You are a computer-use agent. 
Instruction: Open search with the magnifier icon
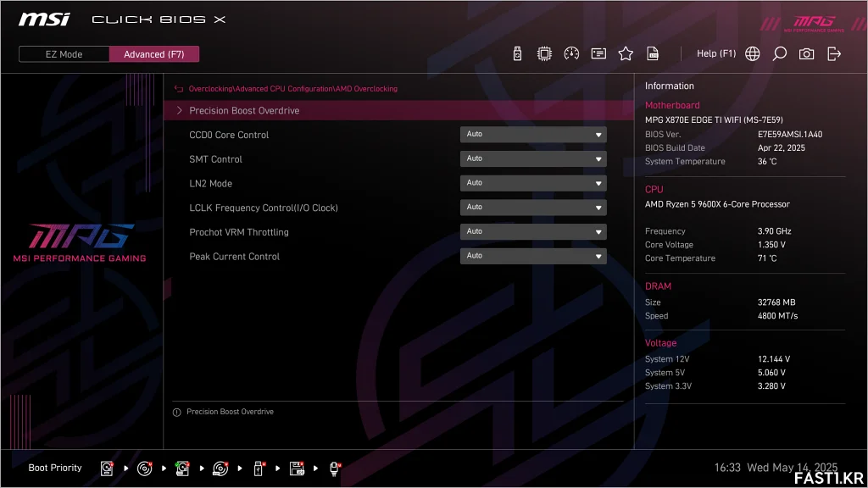780,53
